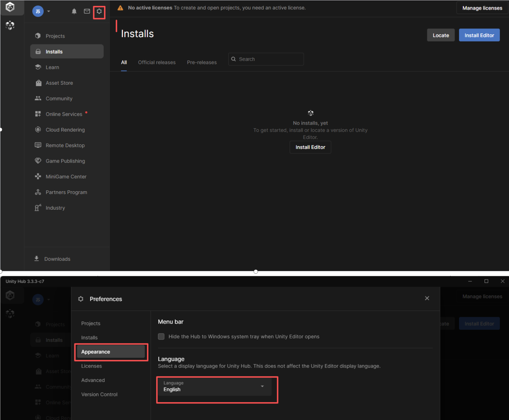509x420 pixels.
Task: Click the notification bell icon
Action: [x=74, y=11]
